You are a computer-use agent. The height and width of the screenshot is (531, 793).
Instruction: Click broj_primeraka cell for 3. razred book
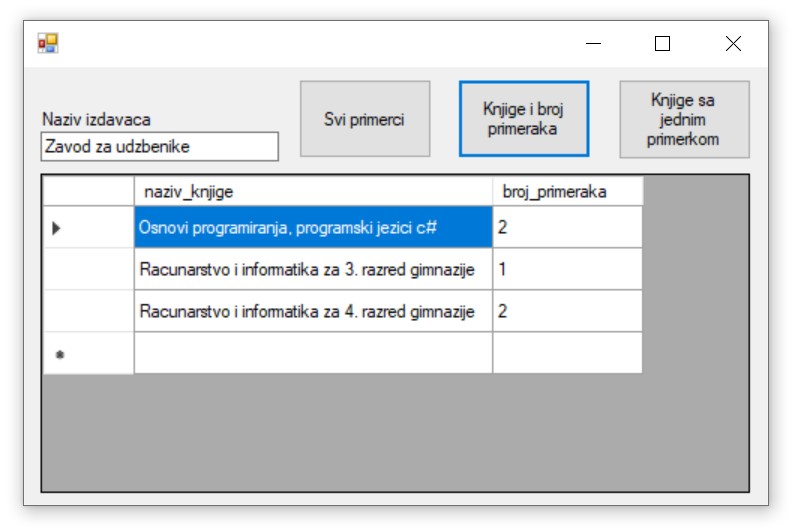(567, 269)
